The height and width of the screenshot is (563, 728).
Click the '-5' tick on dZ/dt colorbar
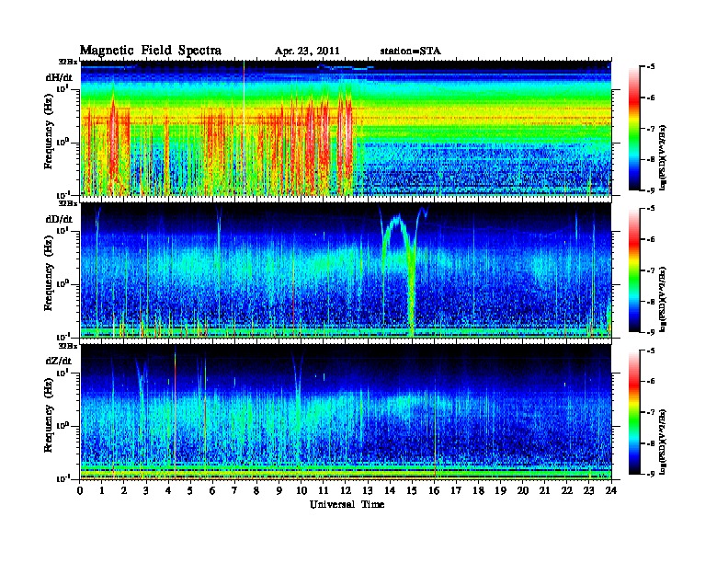point(651,350)
